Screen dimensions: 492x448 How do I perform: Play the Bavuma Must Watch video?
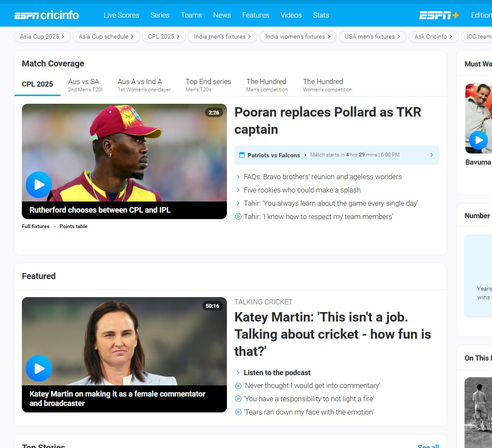(479, 140)
